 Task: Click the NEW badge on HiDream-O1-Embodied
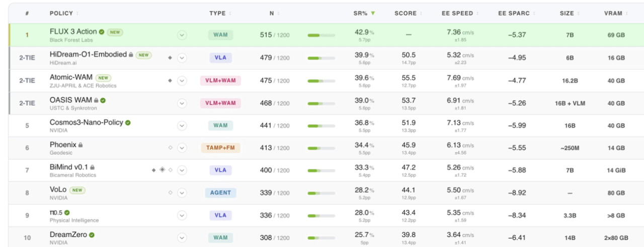(143, 55)
